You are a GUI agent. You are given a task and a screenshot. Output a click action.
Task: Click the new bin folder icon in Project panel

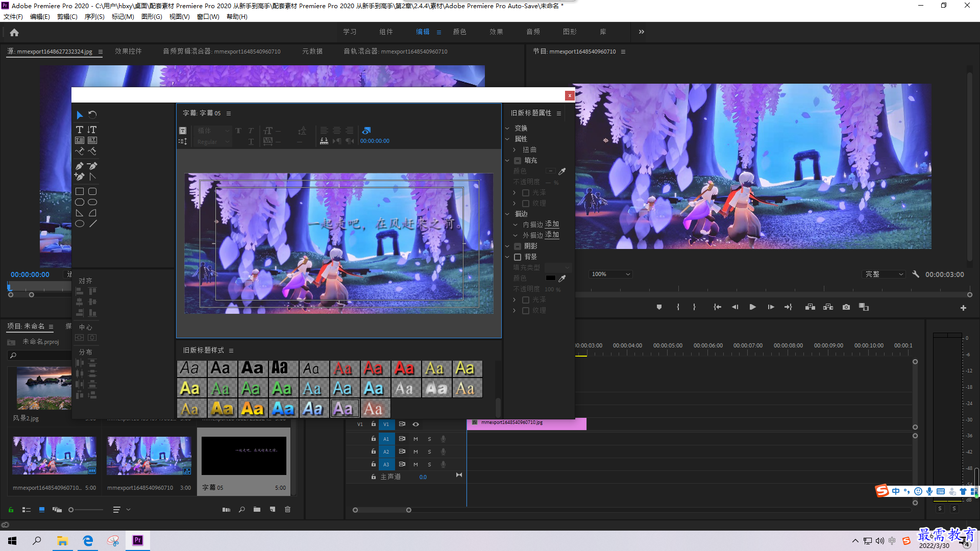(x=257, y=509)
